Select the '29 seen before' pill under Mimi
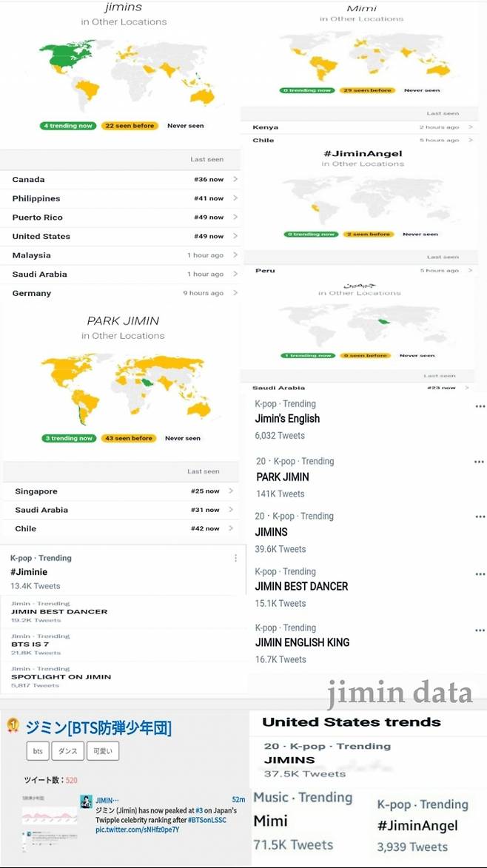 click(x=367, y=90)
